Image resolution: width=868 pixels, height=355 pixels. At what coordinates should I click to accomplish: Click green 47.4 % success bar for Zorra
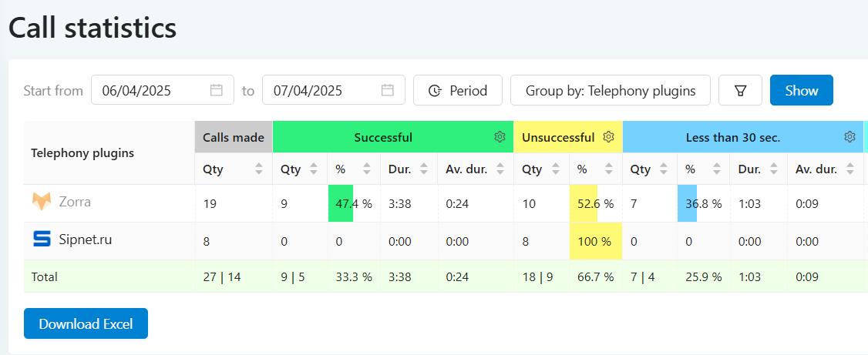[x=341, y=203]
